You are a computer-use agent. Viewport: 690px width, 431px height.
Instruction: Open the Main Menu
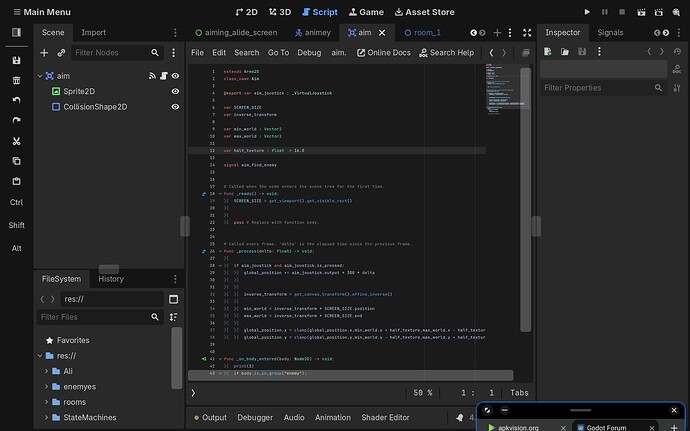click(x=42, y=12)
